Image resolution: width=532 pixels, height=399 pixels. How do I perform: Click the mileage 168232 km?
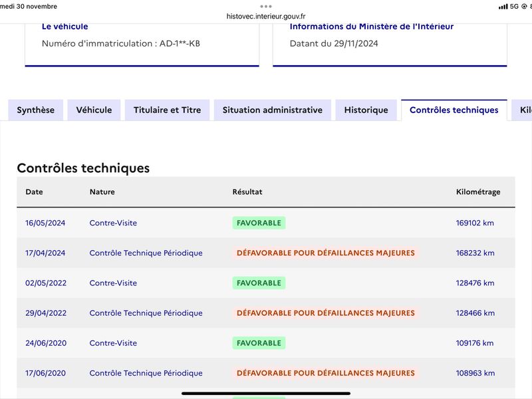[475, 253]
